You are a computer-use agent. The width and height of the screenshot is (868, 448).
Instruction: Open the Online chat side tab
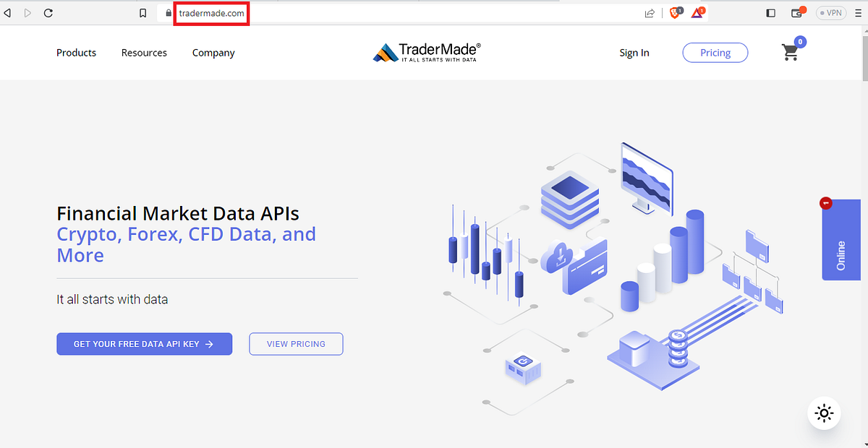841,240
